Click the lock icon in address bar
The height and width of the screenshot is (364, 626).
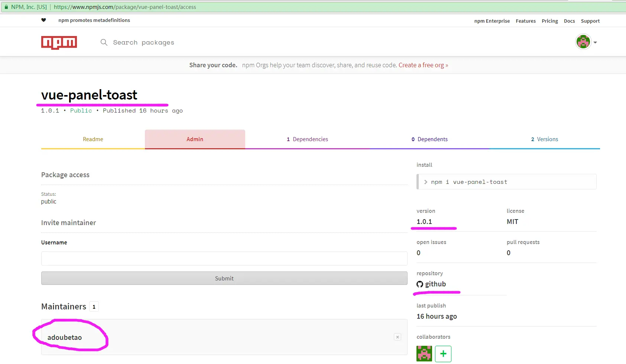point(6,7)
